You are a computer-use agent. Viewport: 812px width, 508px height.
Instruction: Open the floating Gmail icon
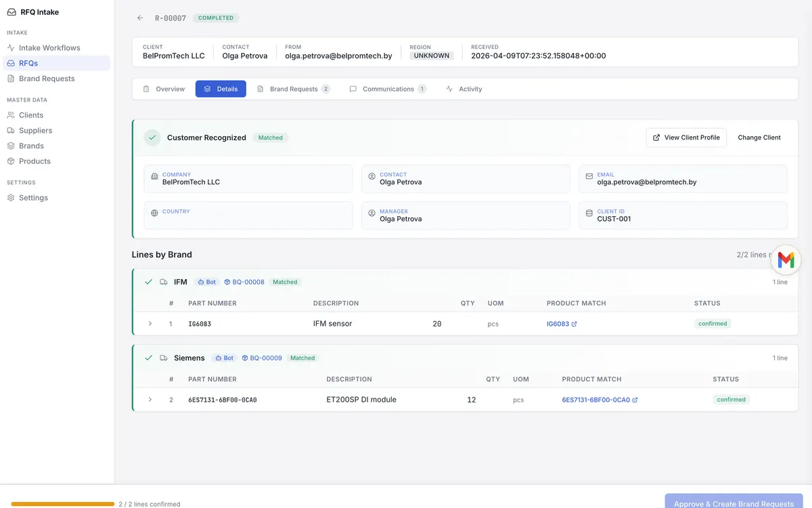(786, 259)
